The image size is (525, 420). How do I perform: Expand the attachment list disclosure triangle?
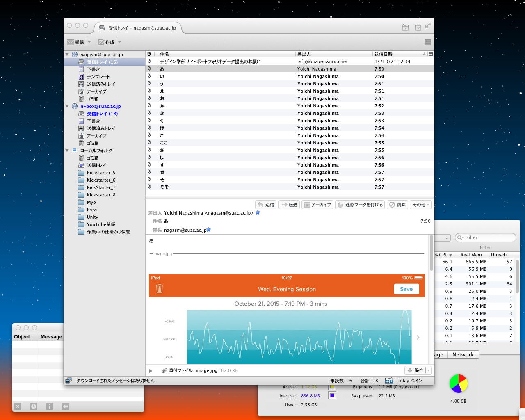point(151,371)
